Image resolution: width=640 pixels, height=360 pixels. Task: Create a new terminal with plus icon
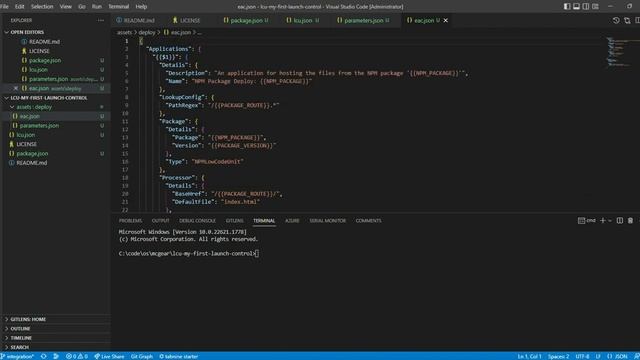coord(602,220)
